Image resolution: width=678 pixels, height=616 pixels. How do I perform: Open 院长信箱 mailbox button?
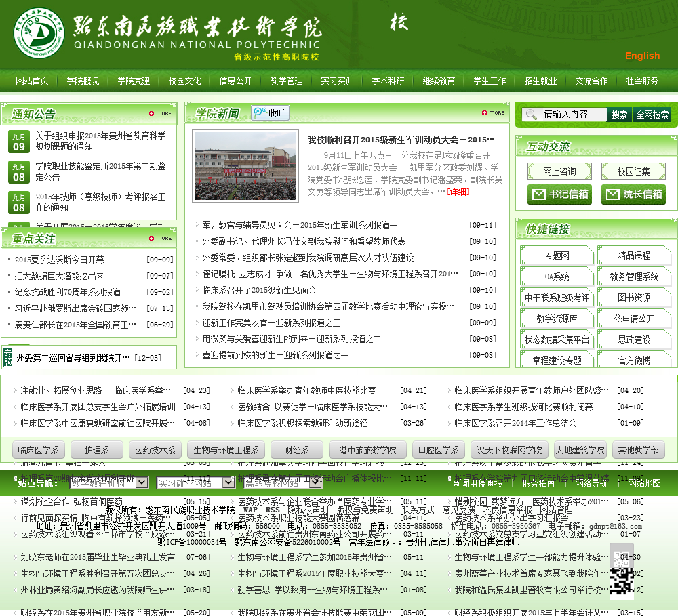633,194
